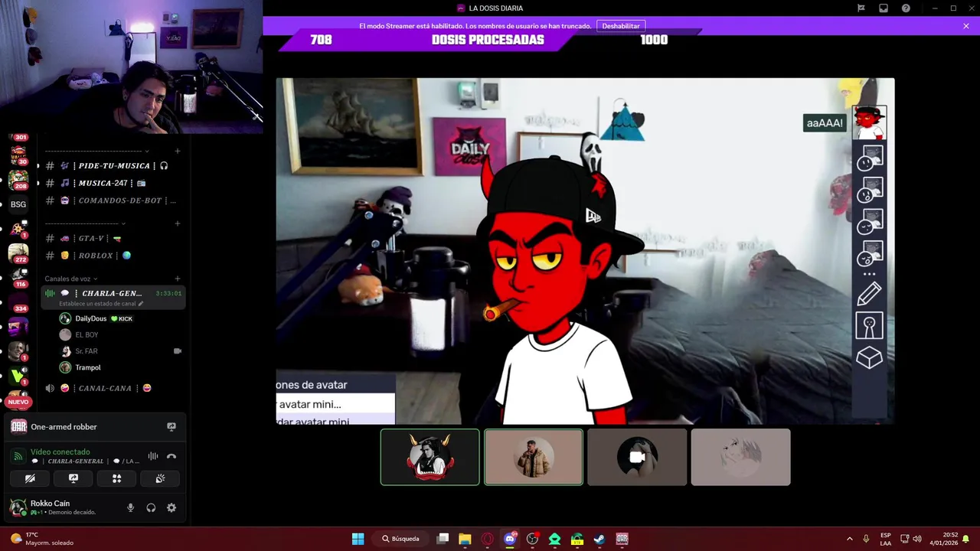The image size is (980, 551).
Task: Open Steam from the taskbar
Action: 599,539
